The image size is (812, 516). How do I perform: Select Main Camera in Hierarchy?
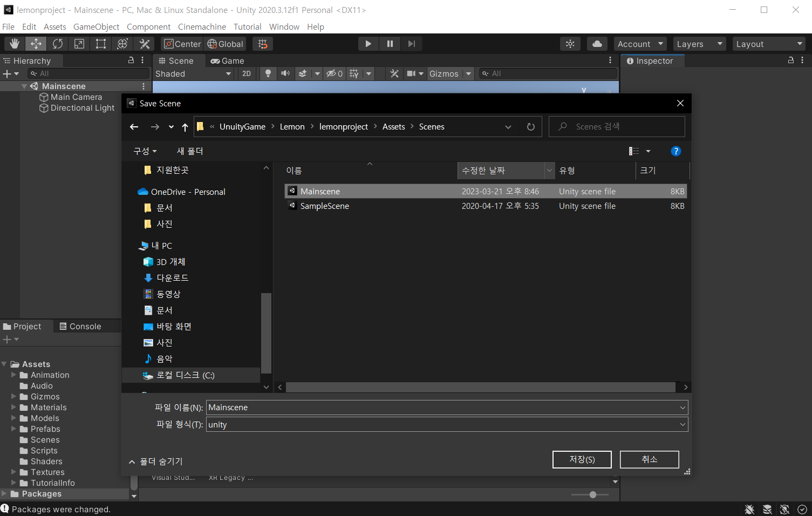click(x=76, y=97)
